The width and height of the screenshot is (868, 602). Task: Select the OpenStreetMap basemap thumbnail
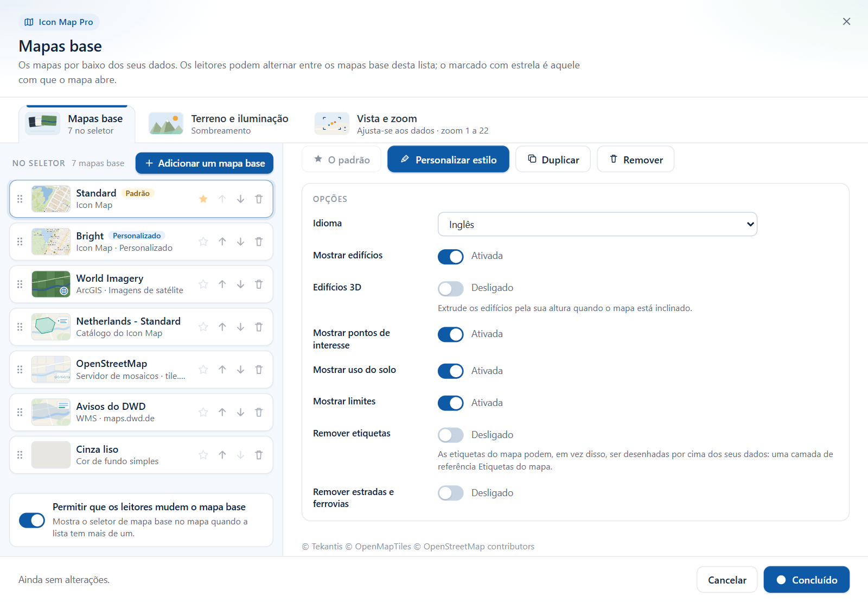pyautogui.click(x=51, y=370)
